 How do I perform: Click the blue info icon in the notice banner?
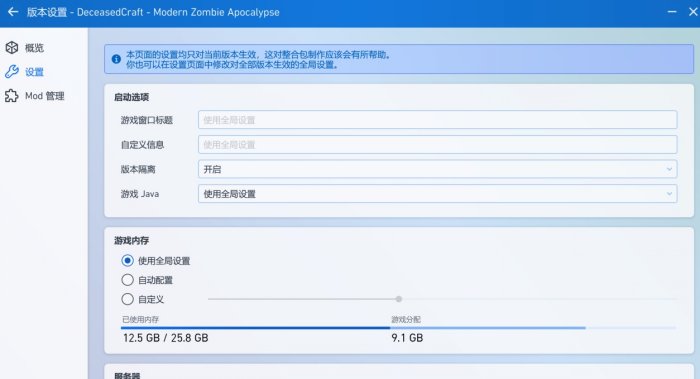pos(116,59)
